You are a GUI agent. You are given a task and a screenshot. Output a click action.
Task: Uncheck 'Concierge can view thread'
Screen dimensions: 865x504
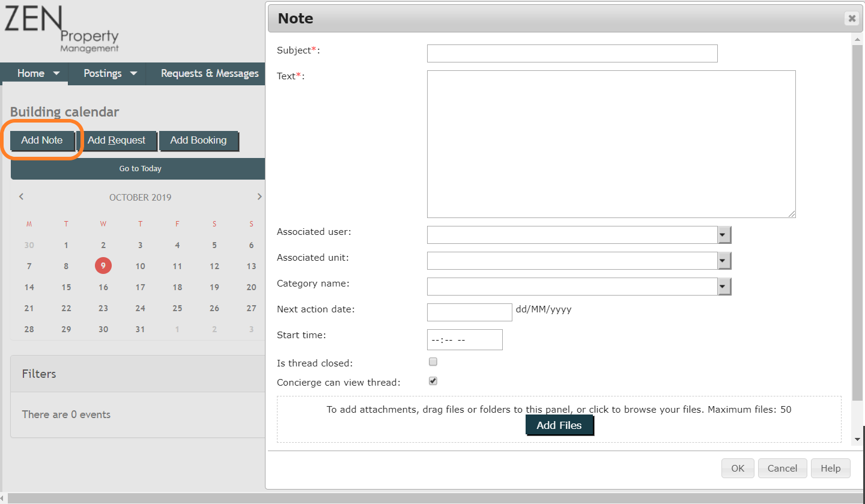pos(432,381)
